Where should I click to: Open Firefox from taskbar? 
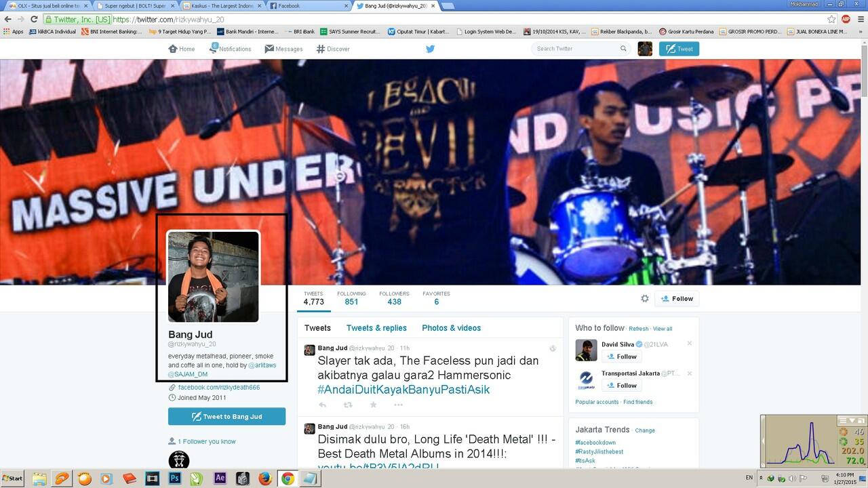click(265, 479)
